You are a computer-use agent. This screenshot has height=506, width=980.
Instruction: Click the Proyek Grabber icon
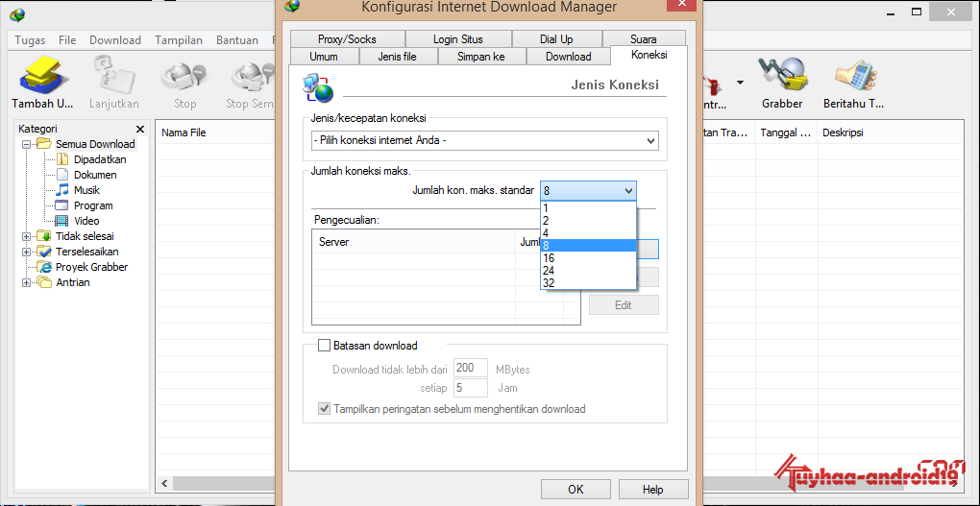44,267
